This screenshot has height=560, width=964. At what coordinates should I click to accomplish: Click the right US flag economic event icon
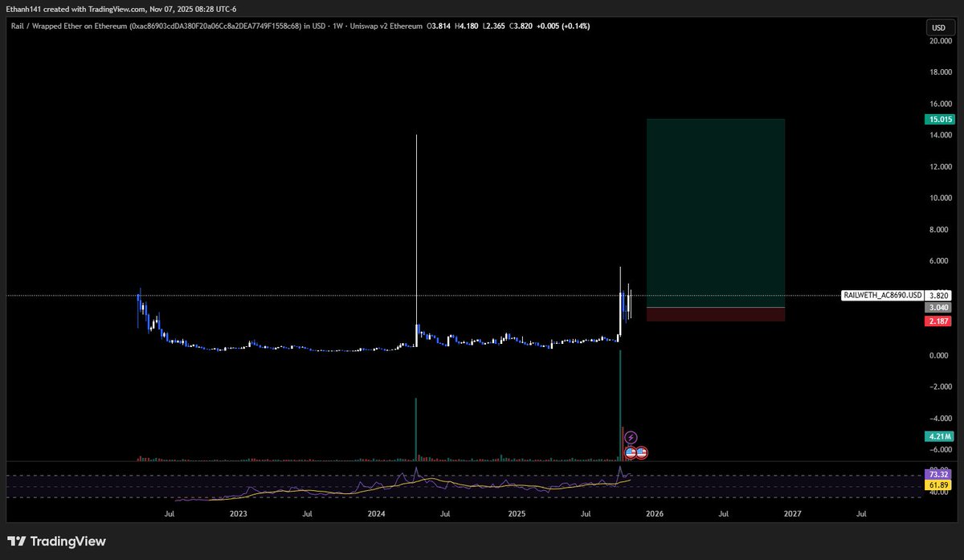point(642,452)
